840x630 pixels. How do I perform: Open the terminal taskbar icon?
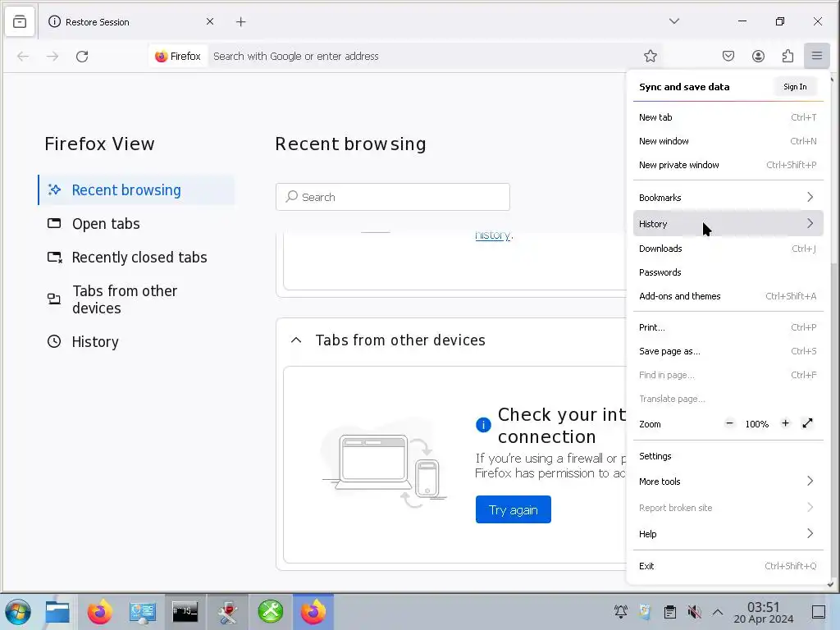(x=185, y=612)
